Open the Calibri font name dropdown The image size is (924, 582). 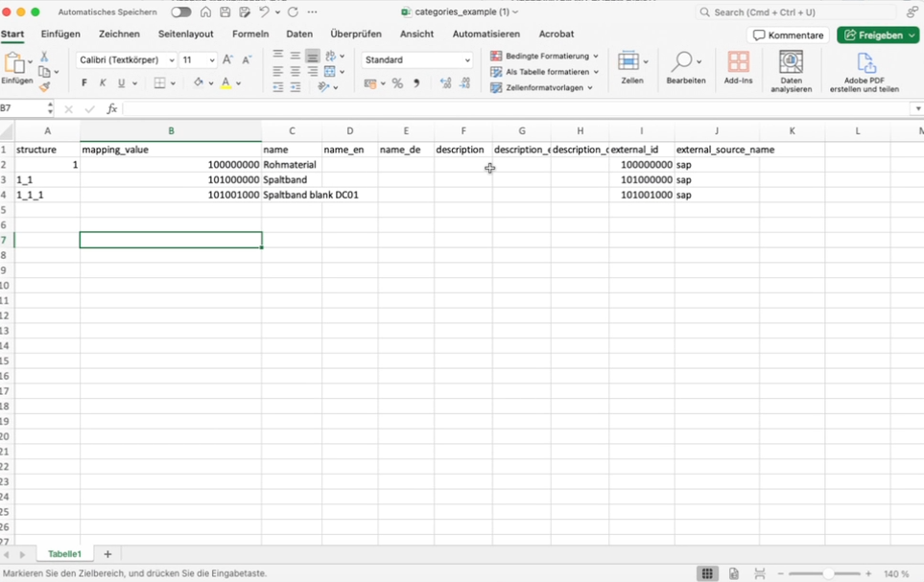point(172,60)
